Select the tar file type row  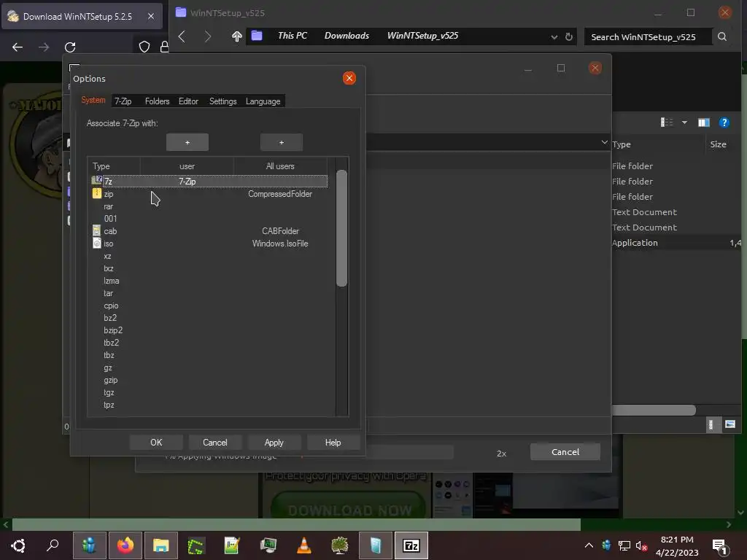click(x=209, y=293)
